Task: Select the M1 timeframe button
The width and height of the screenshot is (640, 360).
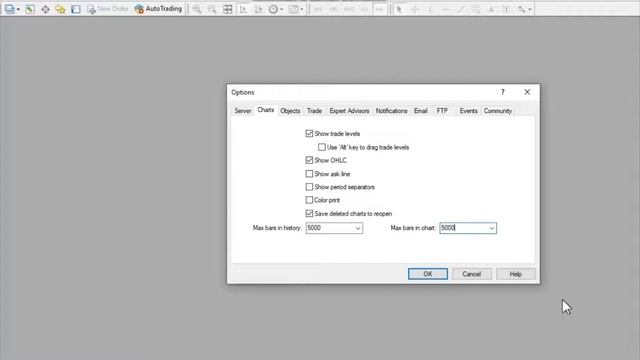Action: click(318, 9)
